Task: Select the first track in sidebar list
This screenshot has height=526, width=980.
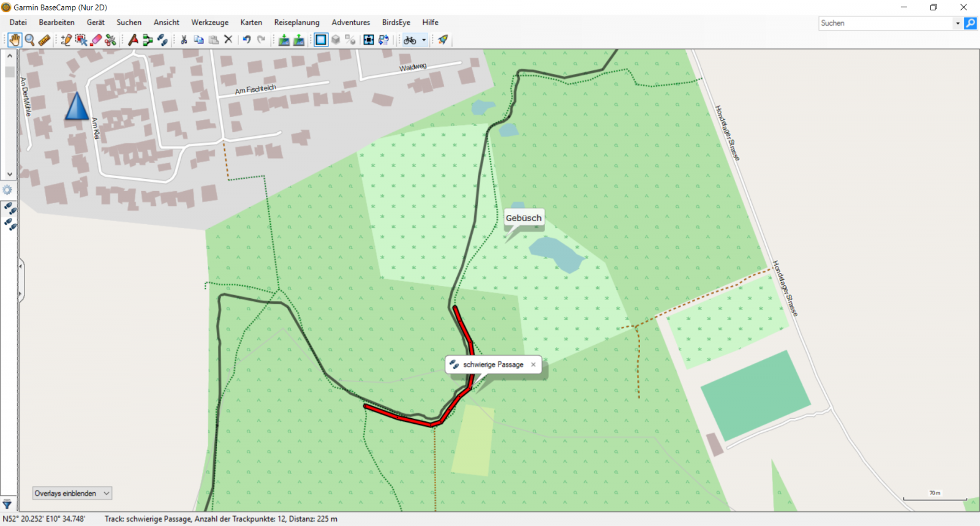Action: pyautogui.click(x=10, y=209)
